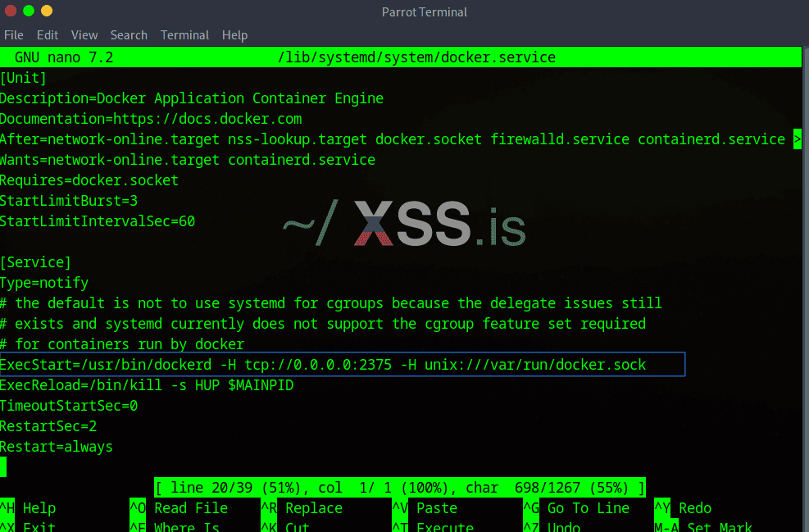Click the ^R Replace shortcut
Screen dimensions: 809x532
point(302,508)
